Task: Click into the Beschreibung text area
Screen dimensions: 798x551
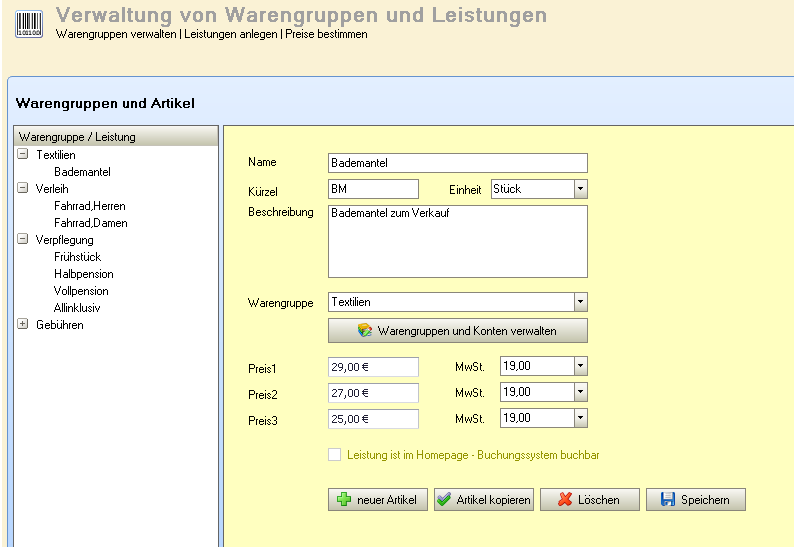Action: (457, 241)
